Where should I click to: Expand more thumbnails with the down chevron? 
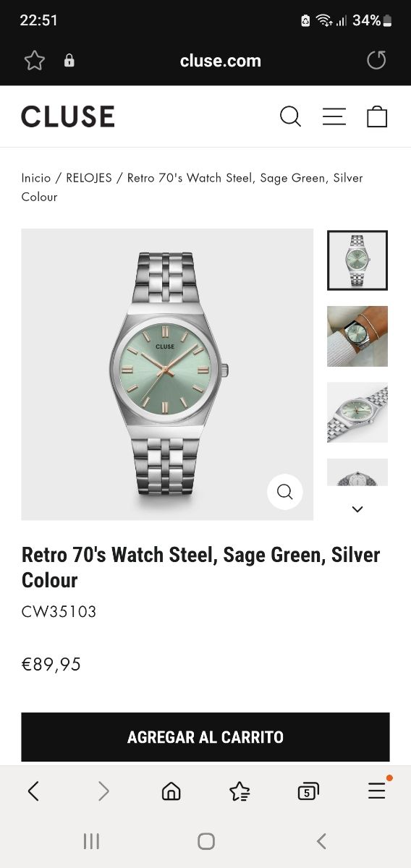pyautogui.click(x=357, y=509)
